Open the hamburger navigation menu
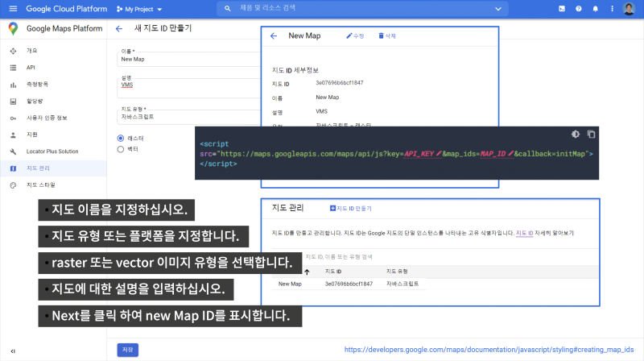The width and height of the screenshot is (644, 361). click(x=13, y=9)
